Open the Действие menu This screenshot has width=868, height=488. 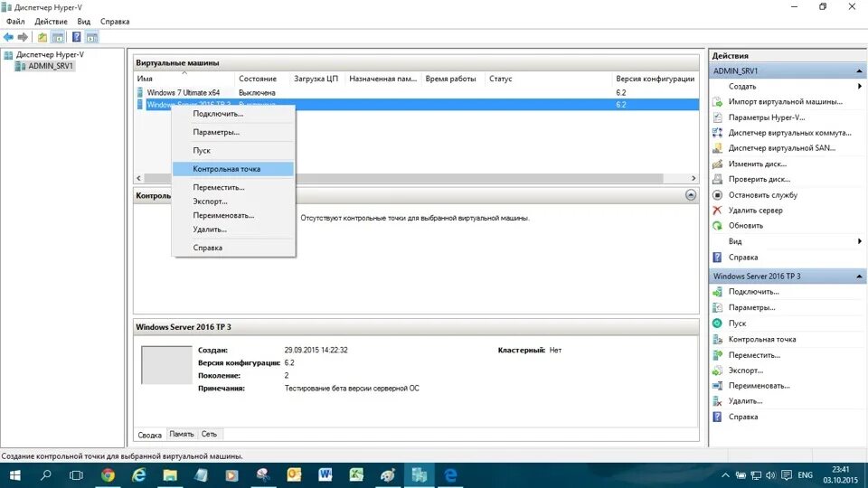point(51,21)
